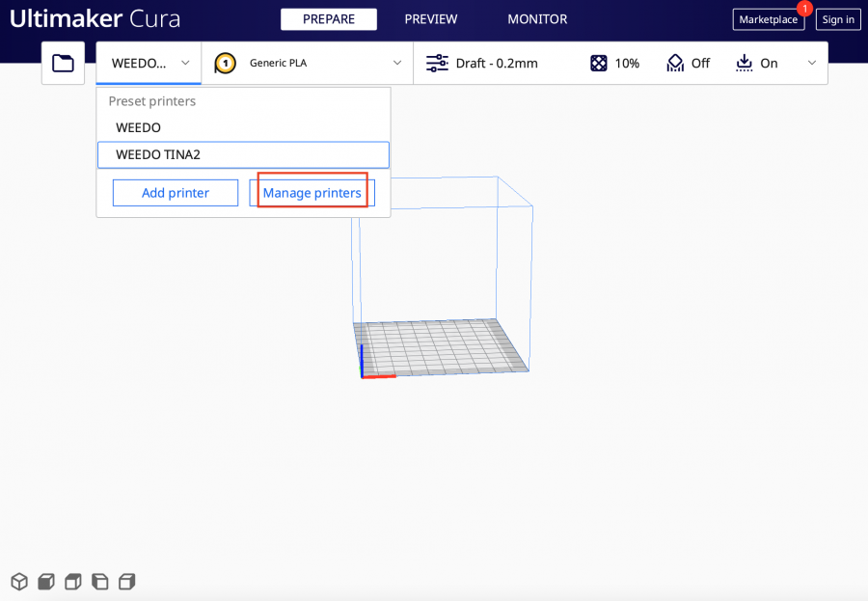Viewport: 868px width, 601px height.
Task: Click the 10% infill value
Action: click(627, 64)
